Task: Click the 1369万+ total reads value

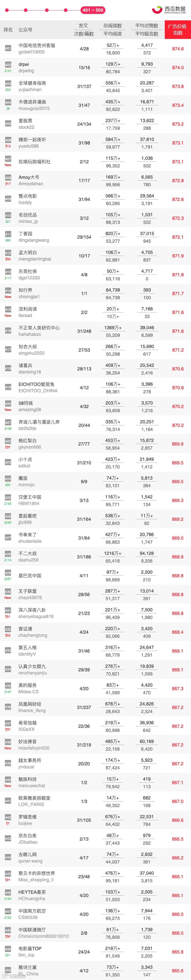Action: [x=113, y=327]
